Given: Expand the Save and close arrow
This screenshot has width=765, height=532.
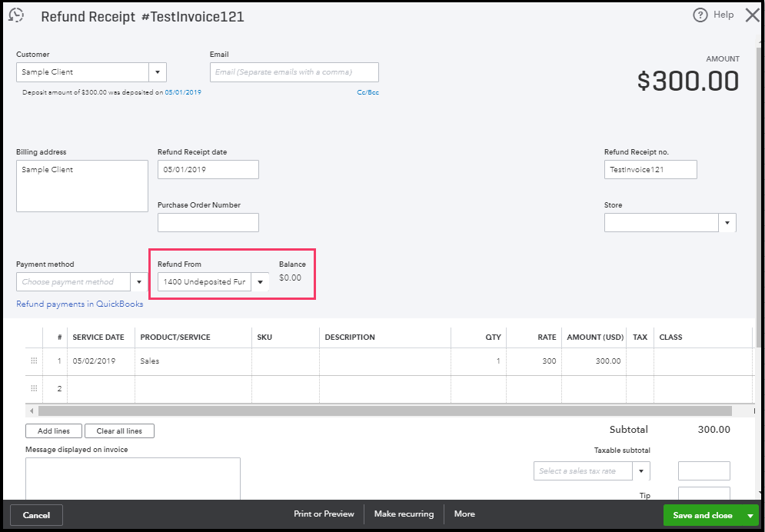Looking at the screenshot, I should (750, 515).
